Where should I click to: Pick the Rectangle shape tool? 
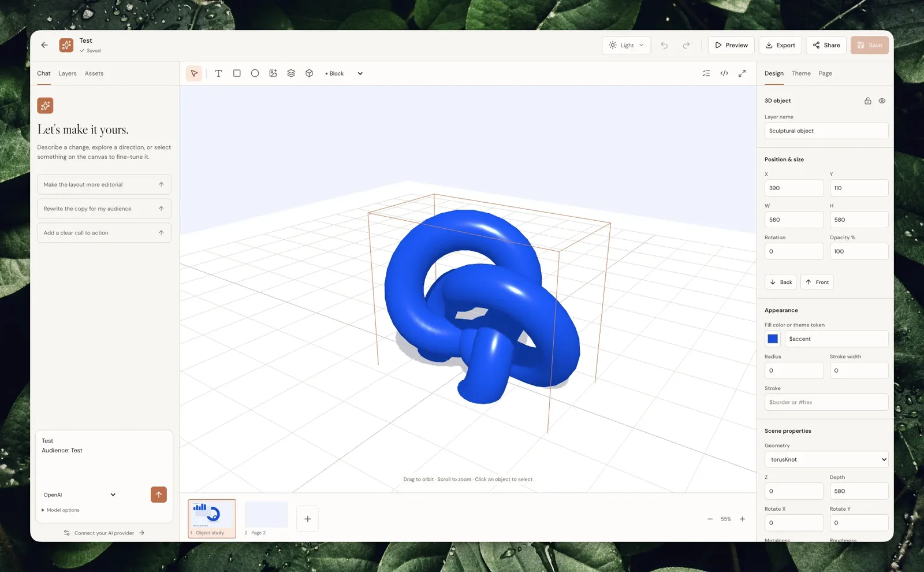pyautogui.click(x=237, y=73)
